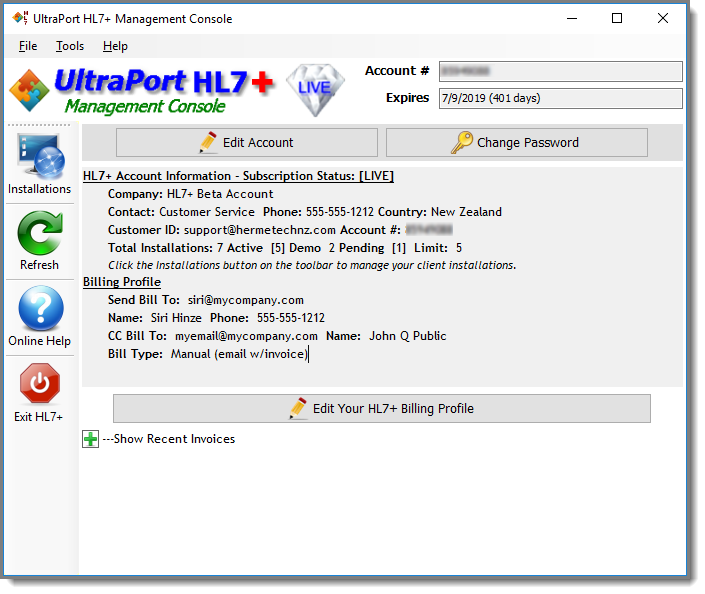The height and width of the screenshot is (594, 705).
Task: Click the name Siri Hinze
Action: [x=176, y=318]
